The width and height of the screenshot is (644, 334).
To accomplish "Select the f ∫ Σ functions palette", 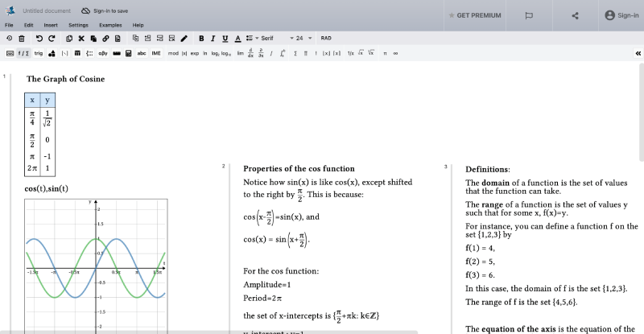I will 23,53.
